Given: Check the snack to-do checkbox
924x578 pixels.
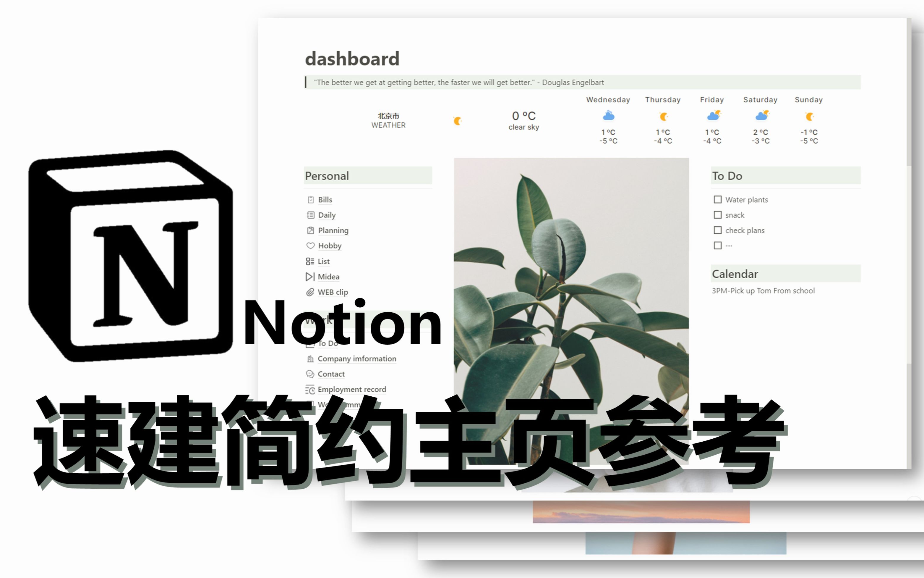Looking at the screenshot, I should click(717, 214).
